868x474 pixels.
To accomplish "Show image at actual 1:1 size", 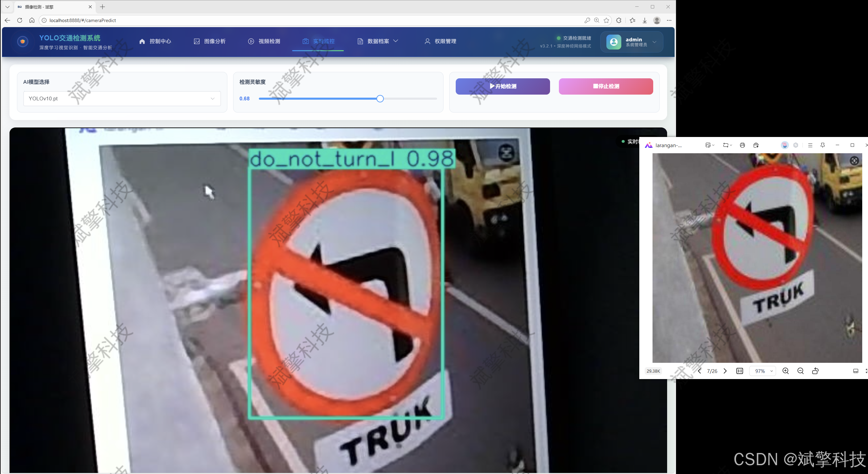I will tap(740, 371).
